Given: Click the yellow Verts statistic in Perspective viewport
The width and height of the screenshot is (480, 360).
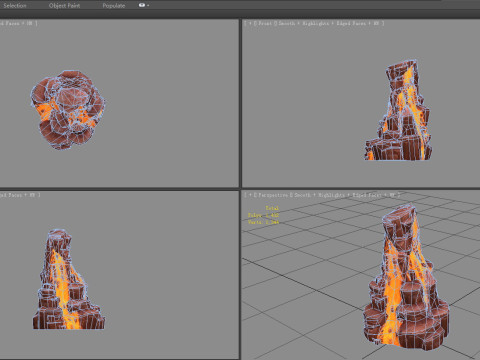Looking at the screenshot, I should [x=263, y=222].
